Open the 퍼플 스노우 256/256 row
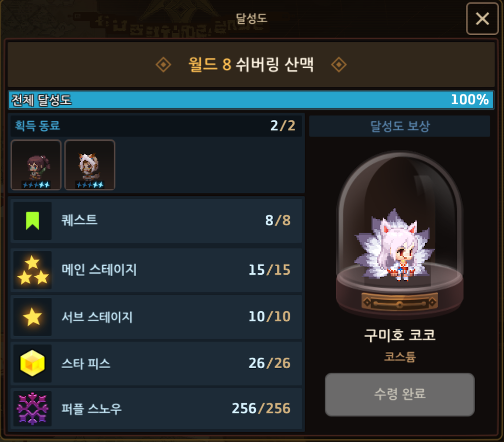The height and width of the screenshot is (442, 504). click(x=156, y=409)
